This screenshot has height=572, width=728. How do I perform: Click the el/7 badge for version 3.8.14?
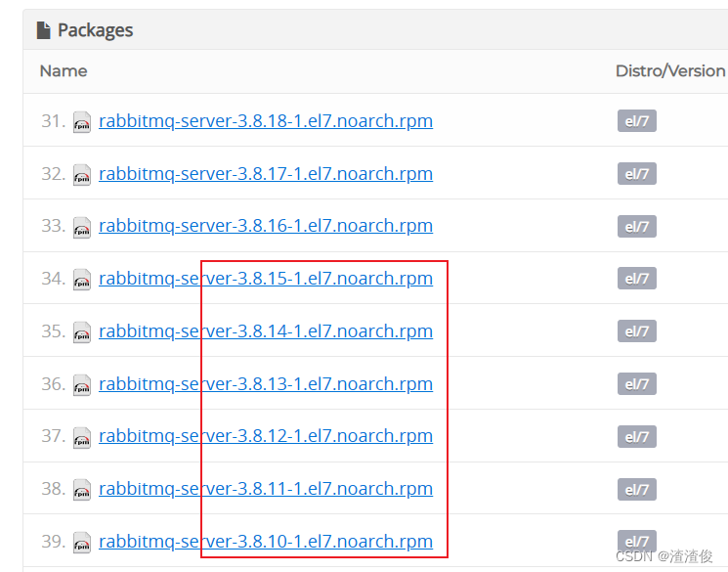(x=636, y=330)
